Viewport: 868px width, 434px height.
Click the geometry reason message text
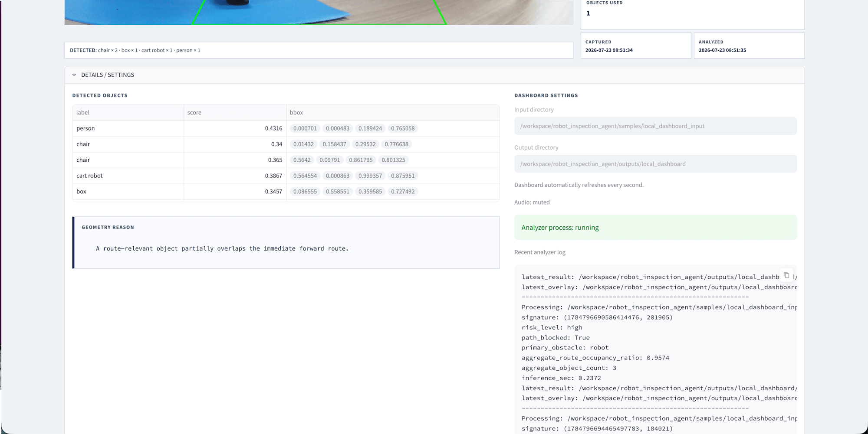coord(222,249)
